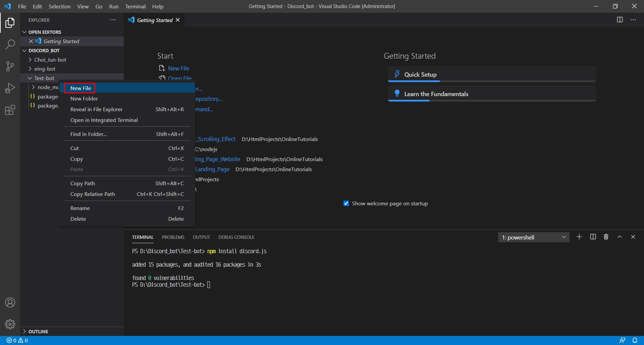The image size is (644, 345).
Task: Select Copy Relative Path entry
Action: (x=127, y=194)
